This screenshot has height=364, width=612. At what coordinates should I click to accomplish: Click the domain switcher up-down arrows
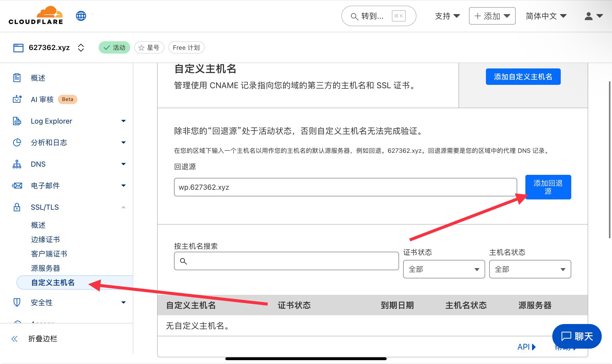pos(81,48)
